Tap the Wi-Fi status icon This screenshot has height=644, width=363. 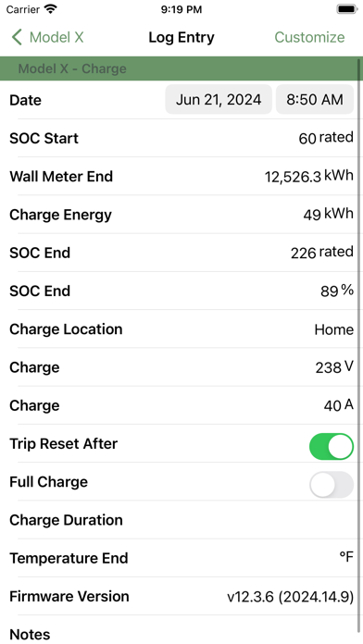tap(51, 9)
